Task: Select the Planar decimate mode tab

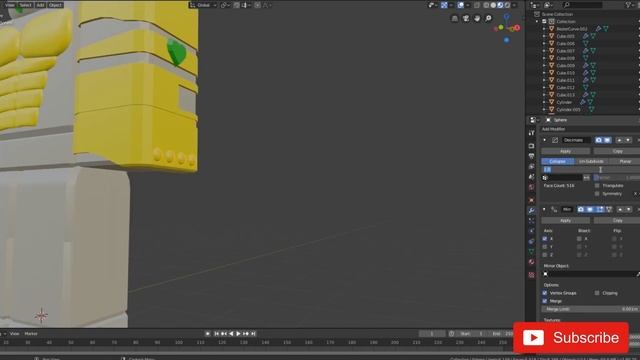Action: point(624,161)
